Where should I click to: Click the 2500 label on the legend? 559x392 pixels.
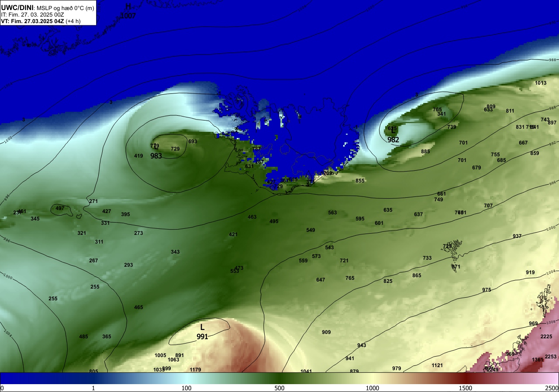coord(552,388)
